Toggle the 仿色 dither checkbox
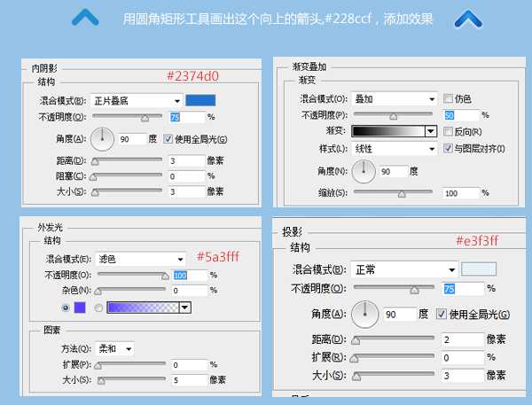The height and width of the screenshot is (405, 532). click(448, 98)
